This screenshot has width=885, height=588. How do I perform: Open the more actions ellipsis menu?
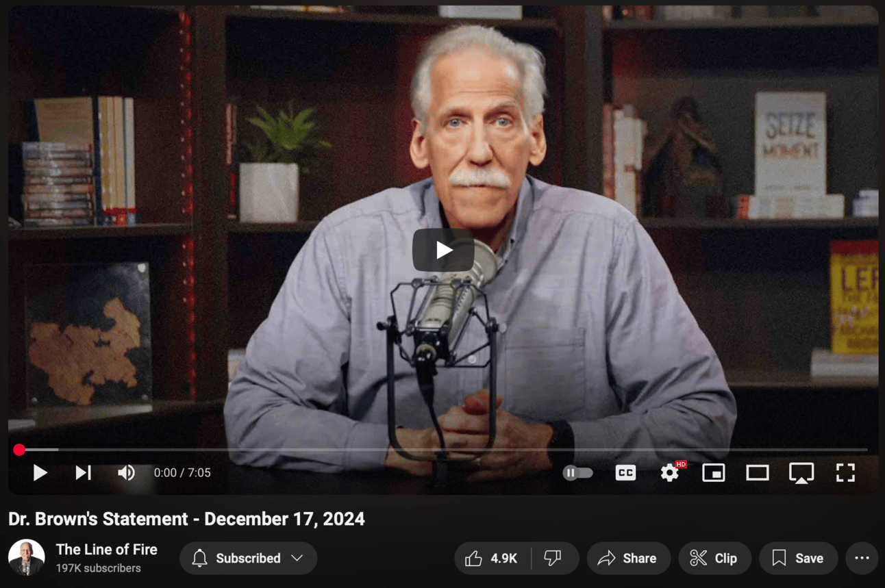(x=862, y=559)
